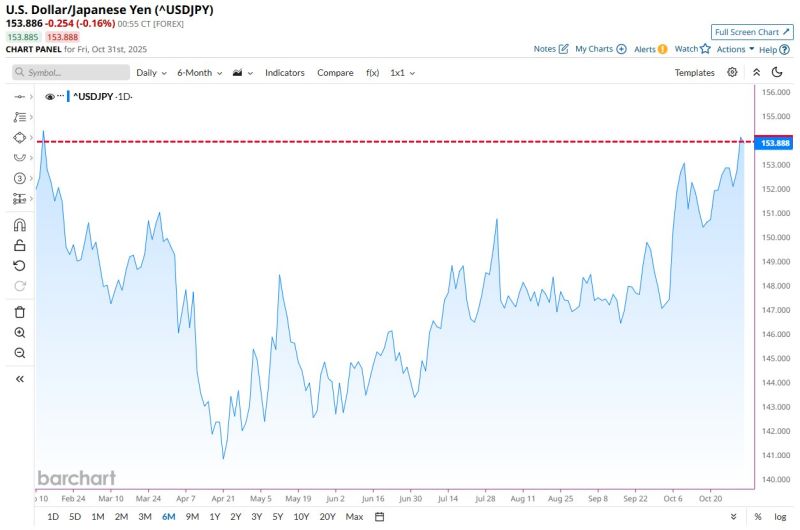Toggle visibility eye for ^USDJPY series
The width and height of the screenshot is (800, 530).
(x=49, y=96)
